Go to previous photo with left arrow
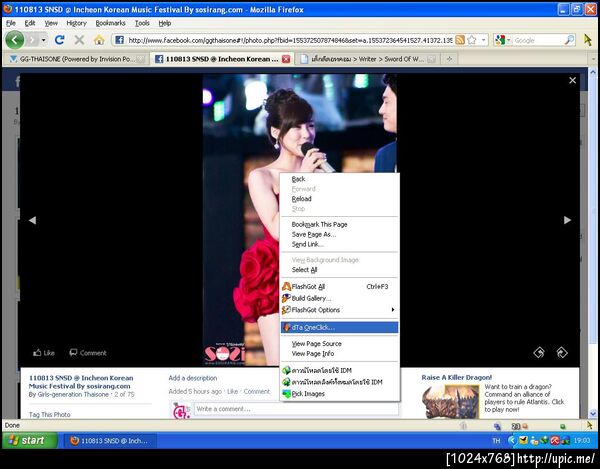The height and width of the screenshot is (469, 600). coord(31,220)
